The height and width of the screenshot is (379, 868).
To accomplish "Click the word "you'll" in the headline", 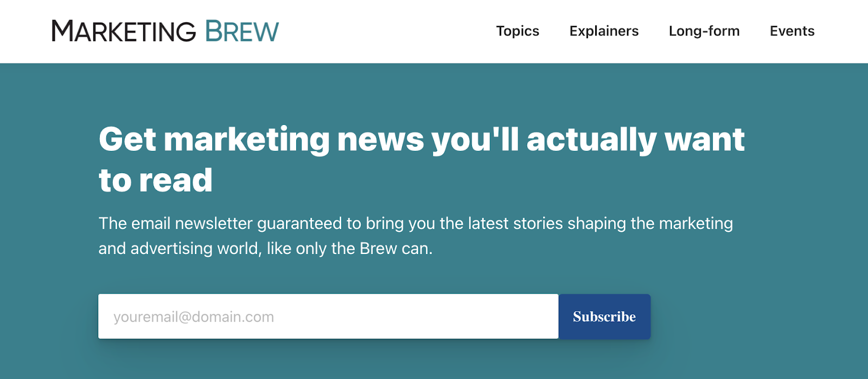I will click(475, 140).
